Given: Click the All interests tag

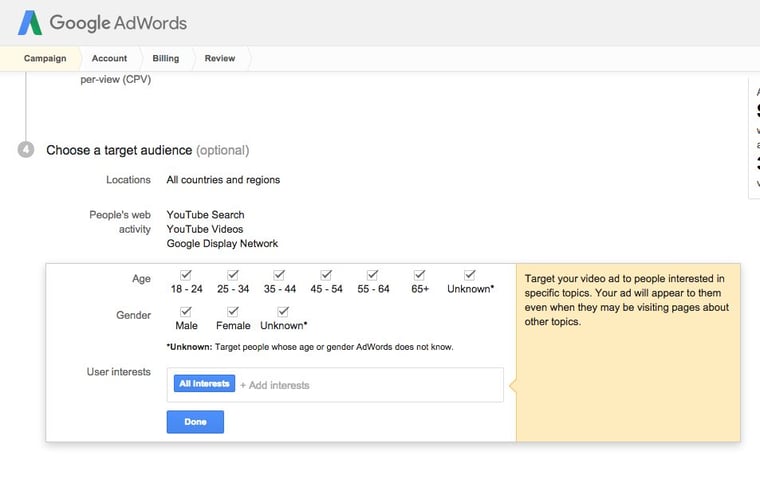Looking at the screenshot, I should (204, 384).
